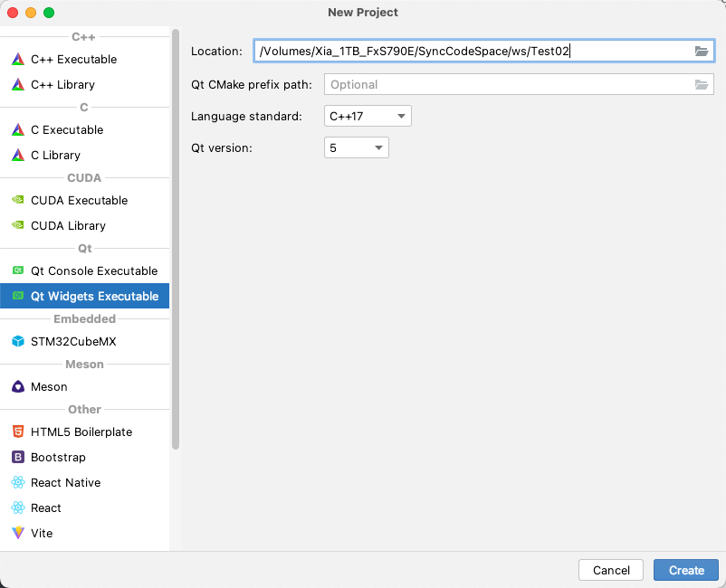Click the HTML5 Boilerplate shield icon

click(x=18, y=432)
